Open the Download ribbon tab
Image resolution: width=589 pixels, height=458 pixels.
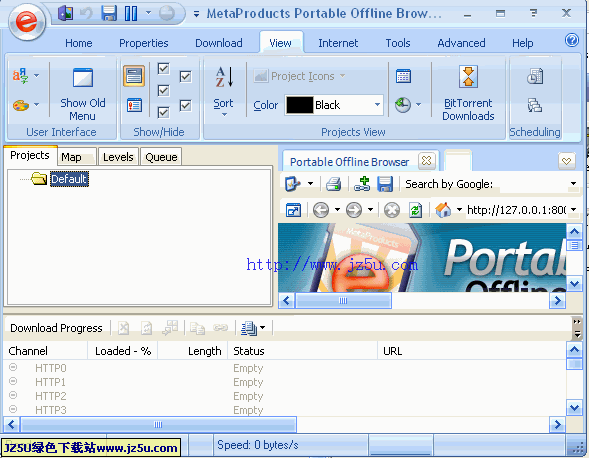[219, 43]
